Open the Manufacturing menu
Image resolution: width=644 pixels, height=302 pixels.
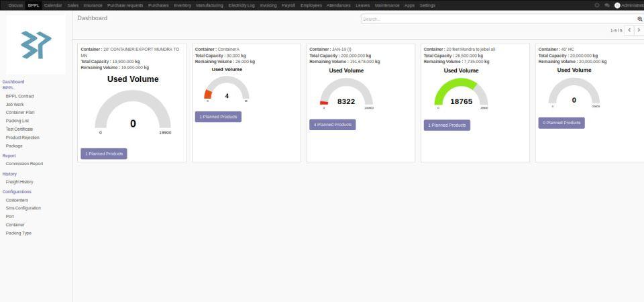click(209, 5)
